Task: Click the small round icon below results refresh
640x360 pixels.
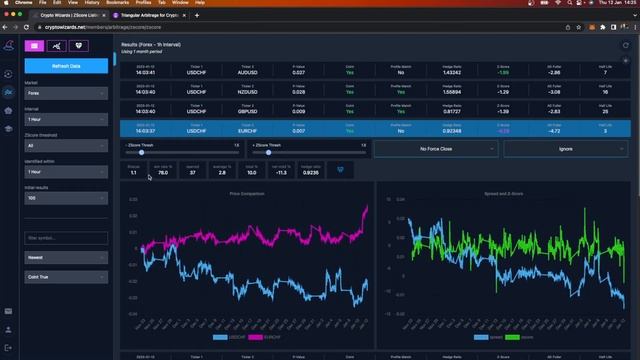Action: (626, 61)
